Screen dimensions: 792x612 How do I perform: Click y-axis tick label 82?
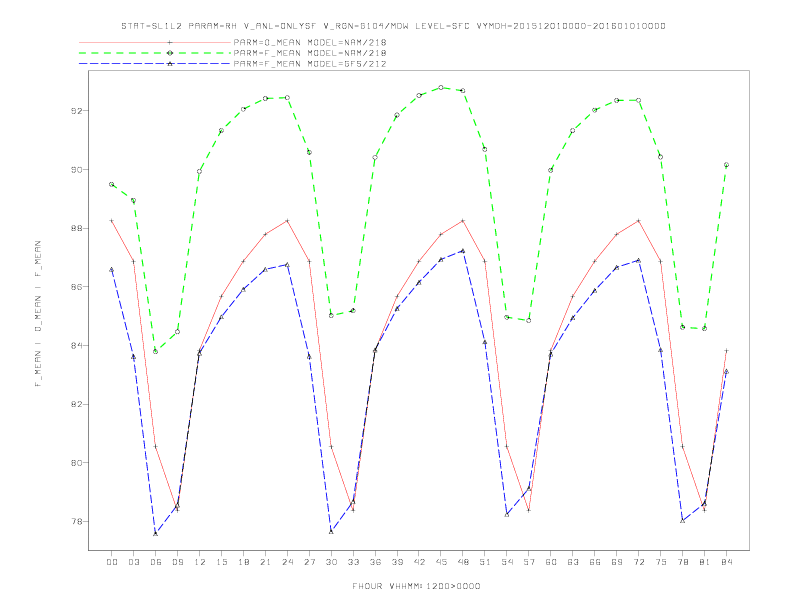tap(76, 404)
